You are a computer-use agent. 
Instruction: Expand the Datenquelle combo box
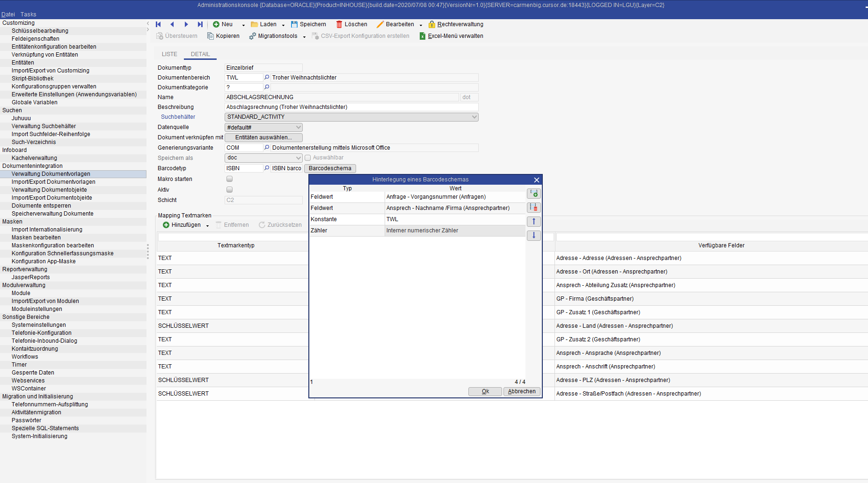298,127
